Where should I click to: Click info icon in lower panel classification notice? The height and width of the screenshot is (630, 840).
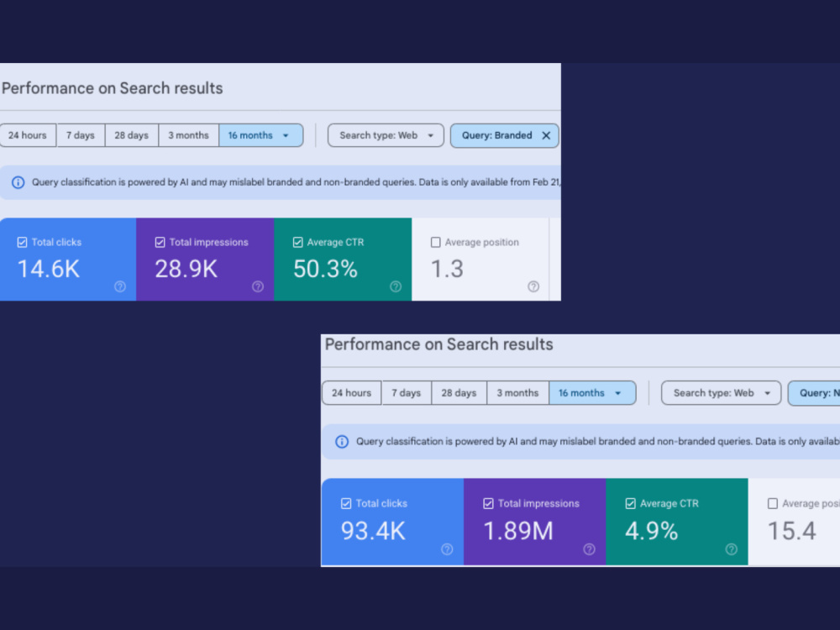coord(342,442)
